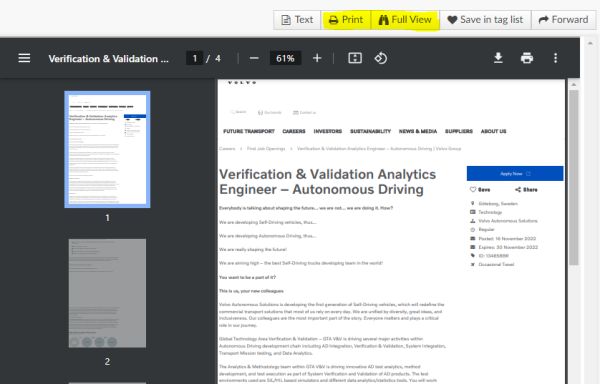Viewport: 600px width, 384px height.
Task: Click the highlighted Print button
Action: click(x=346, y=20)
